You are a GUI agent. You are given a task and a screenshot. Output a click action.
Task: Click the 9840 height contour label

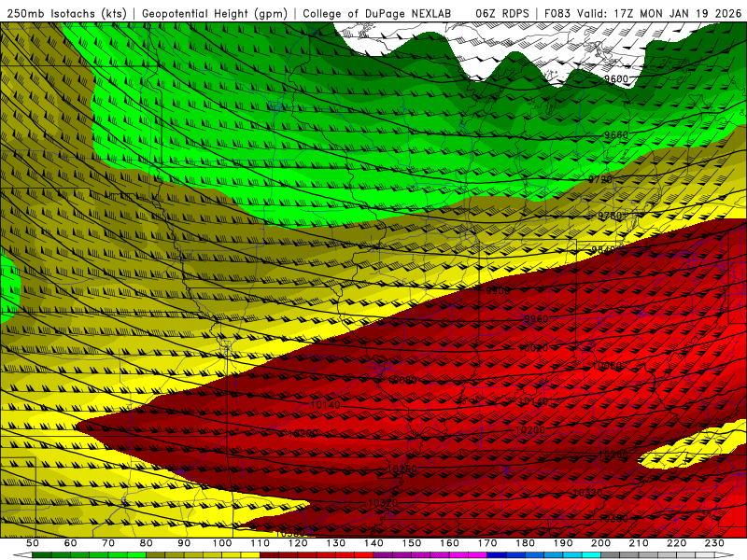point(601,249)
